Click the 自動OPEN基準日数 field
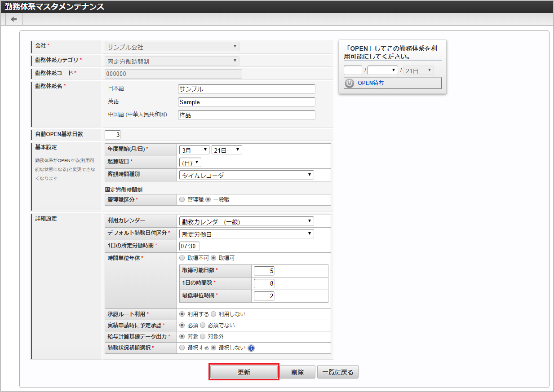Viewport: 554px width, 392px height. [x=113, y=135]
